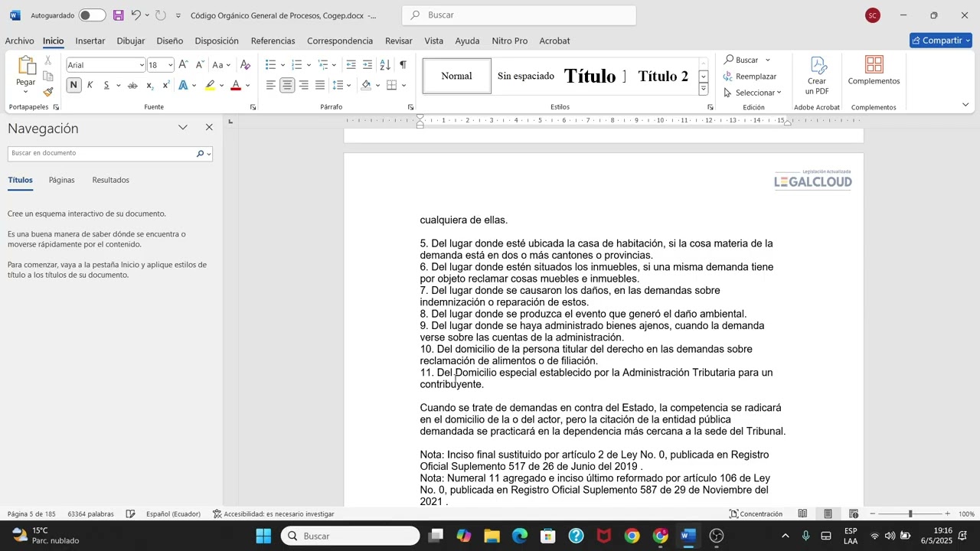Toggle show paragraph marks

pyautogui.click(x=403, y=65)
